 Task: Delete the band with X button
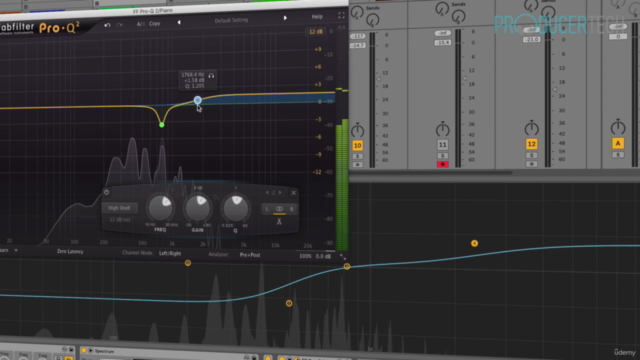pyautogui.click(x=293, y=193)
